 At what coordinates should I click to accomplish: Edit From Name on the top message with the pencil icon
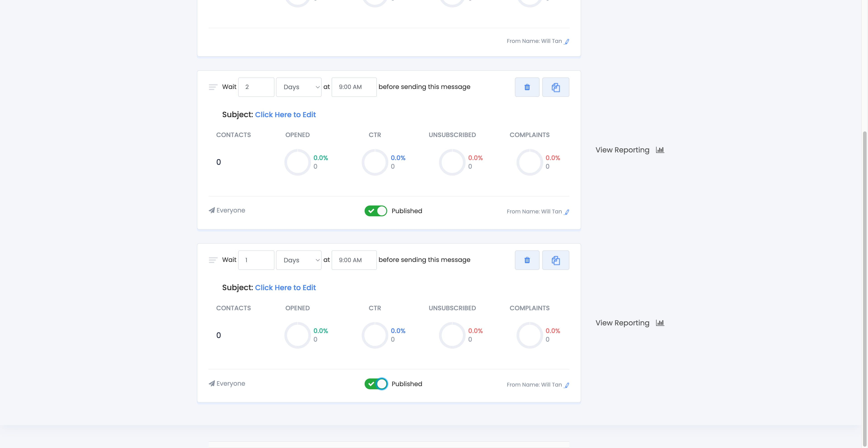point(567,41)
